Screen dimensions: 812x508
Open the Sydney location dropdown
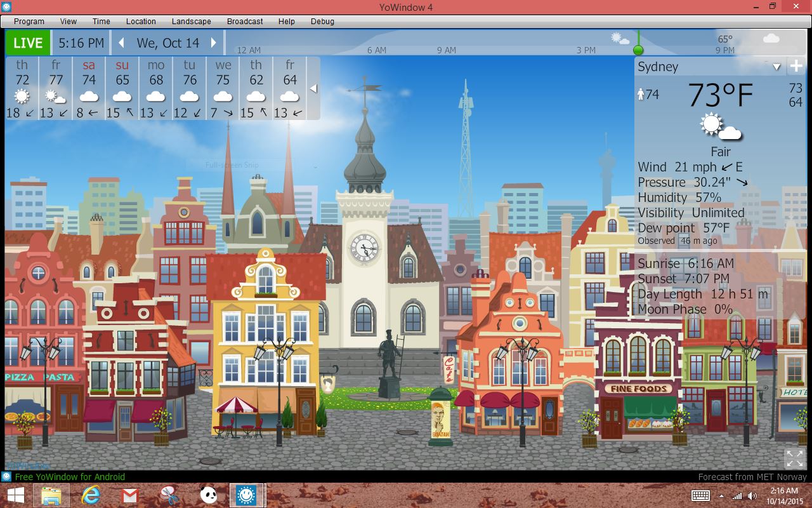776,67
